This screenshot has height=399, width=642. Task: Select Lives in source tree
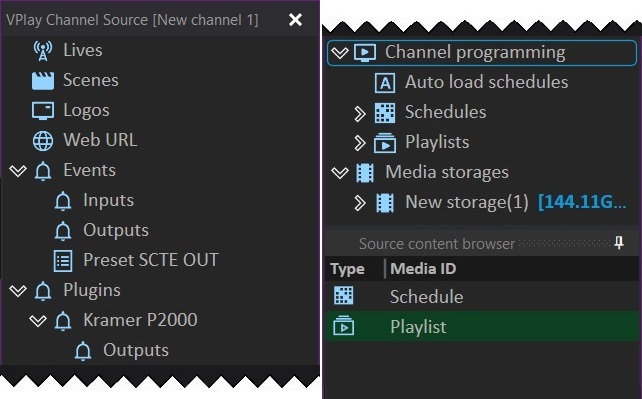[x=83, y=50]
